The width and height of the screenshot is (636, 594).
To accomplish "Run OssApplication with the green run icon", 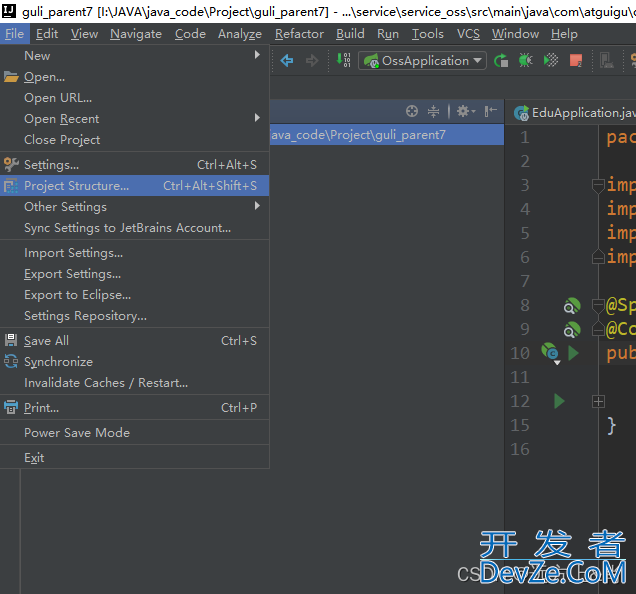I will [x=501, y=61].
